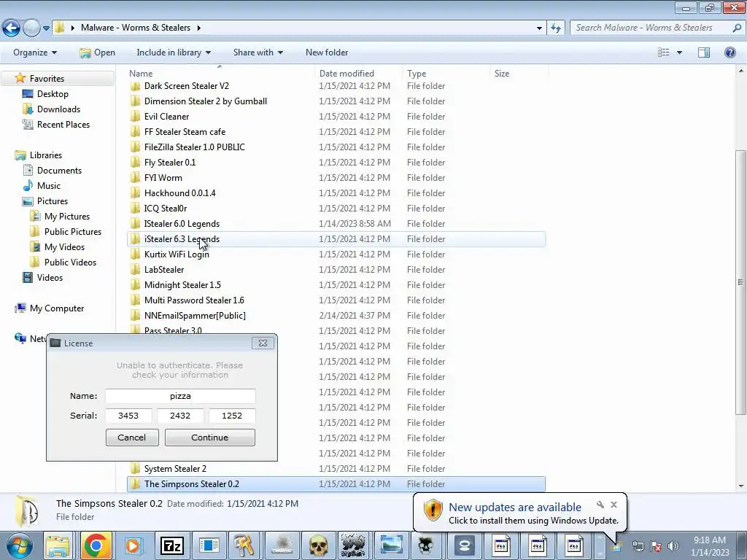Select Music under Libraries
The height and width of the screenshot is (560, 747).
coord(49,186)
